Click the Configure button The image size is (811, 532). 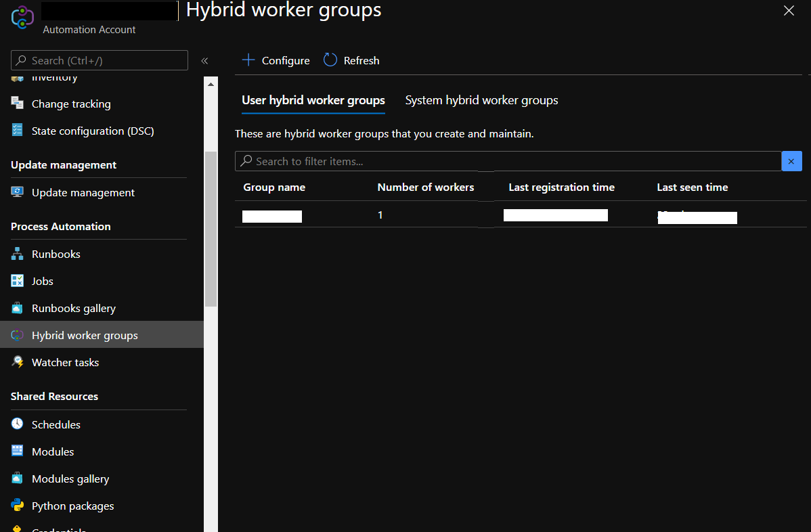[276, 60]
